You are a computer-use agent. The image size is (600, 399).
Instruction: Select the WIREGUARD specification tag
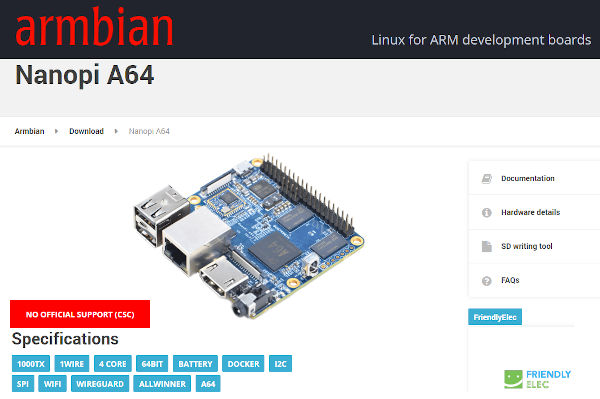point(100,384)
